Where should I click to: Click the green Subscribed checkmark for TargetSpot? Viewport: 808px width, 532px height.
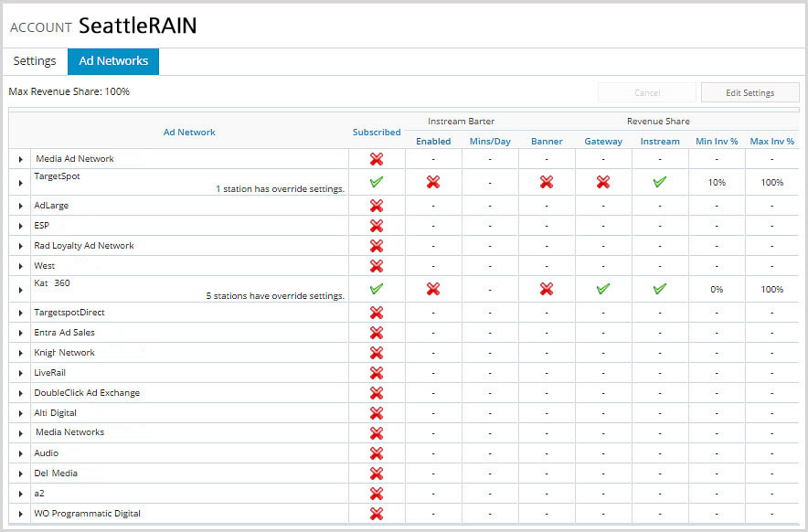[x=376, y=182]
